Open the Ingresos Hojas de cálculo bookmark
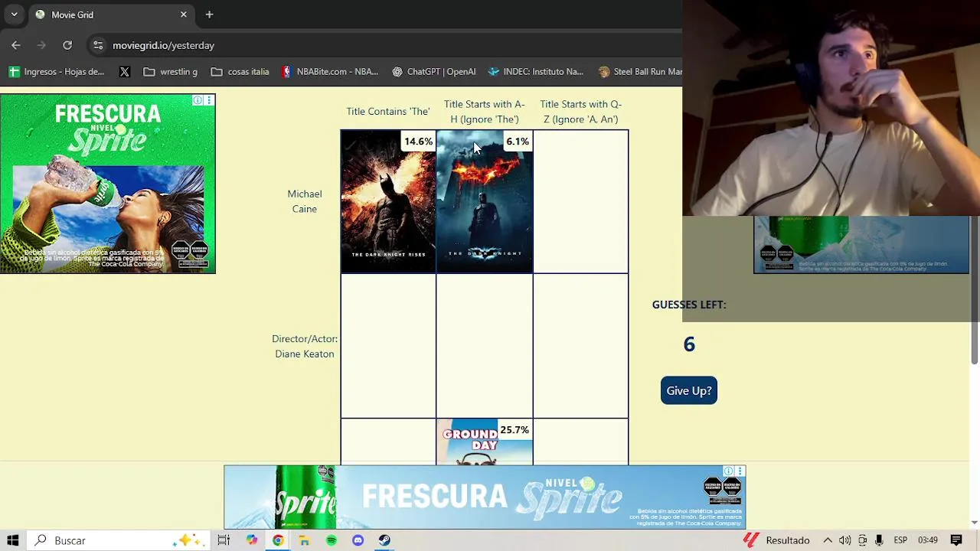The height and width of the screenshot is (551, 980). 57,71
